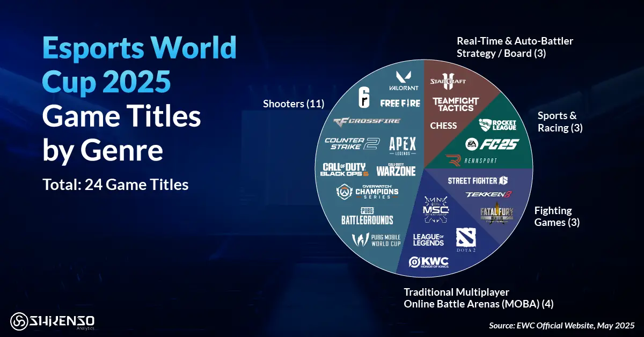Click the Shikenso Analytics logo

[x=54, y=320]
